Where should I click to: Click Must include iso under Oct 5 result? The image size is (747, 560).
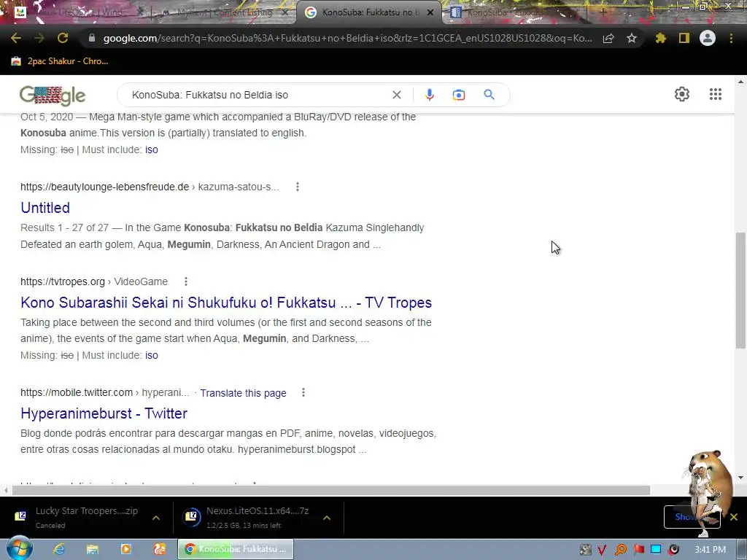[152, 149]
